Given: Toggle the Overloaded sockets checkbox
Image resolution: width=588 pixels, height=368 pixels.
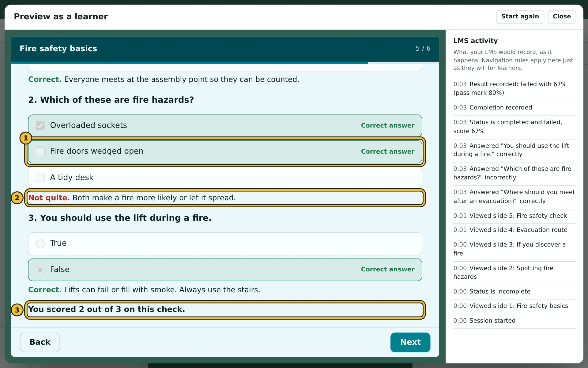Looking at the screenshot, I should 40,126.
